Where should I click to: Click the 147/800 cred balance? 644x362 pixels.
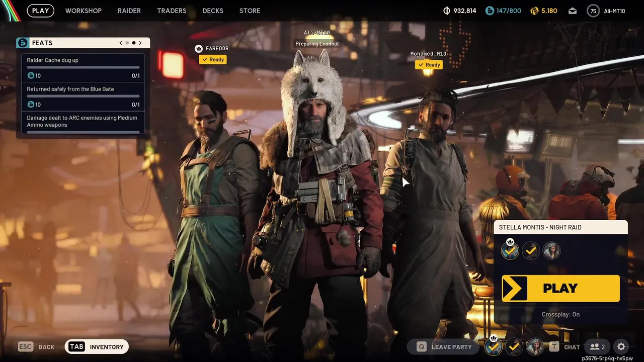509,11
